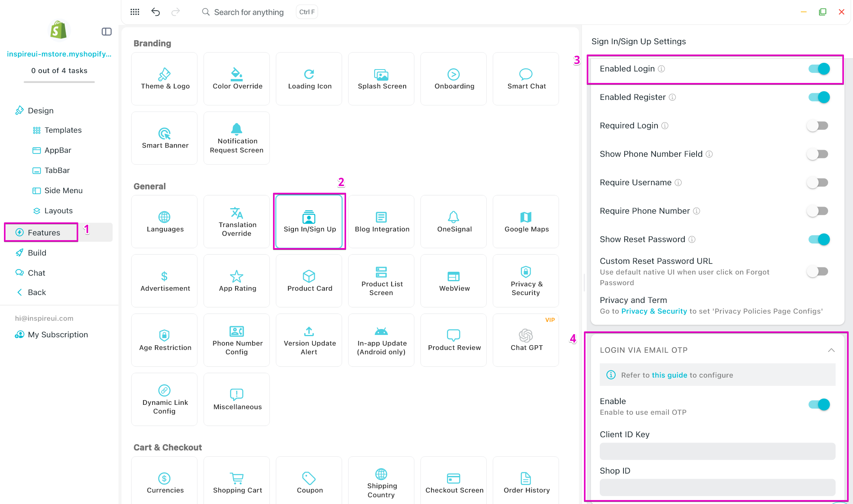The width and height of the screenshot is (853, 504).
Task: Click the Client ID Key input field
Action: [x=717, y=451]
